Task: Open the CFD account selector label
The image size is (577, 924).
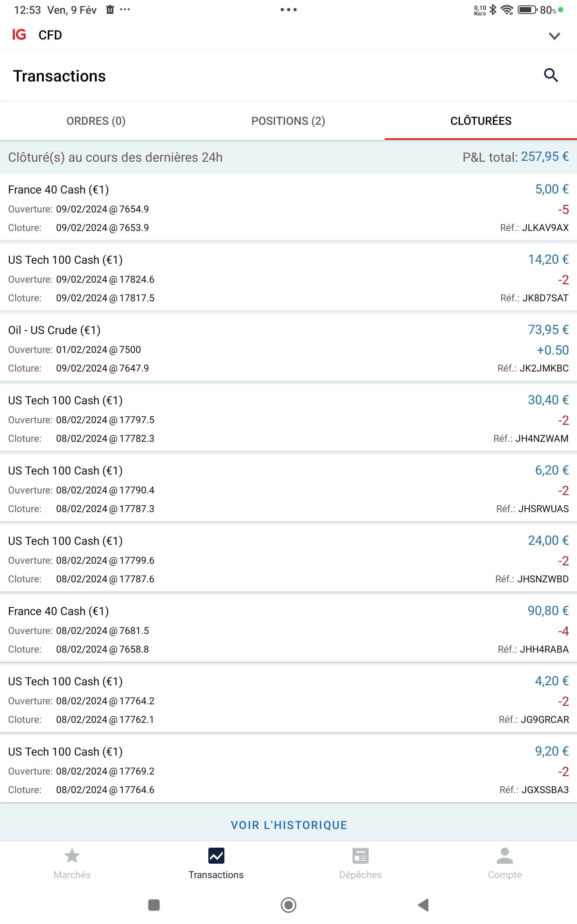Action: (x=50, y=35)
